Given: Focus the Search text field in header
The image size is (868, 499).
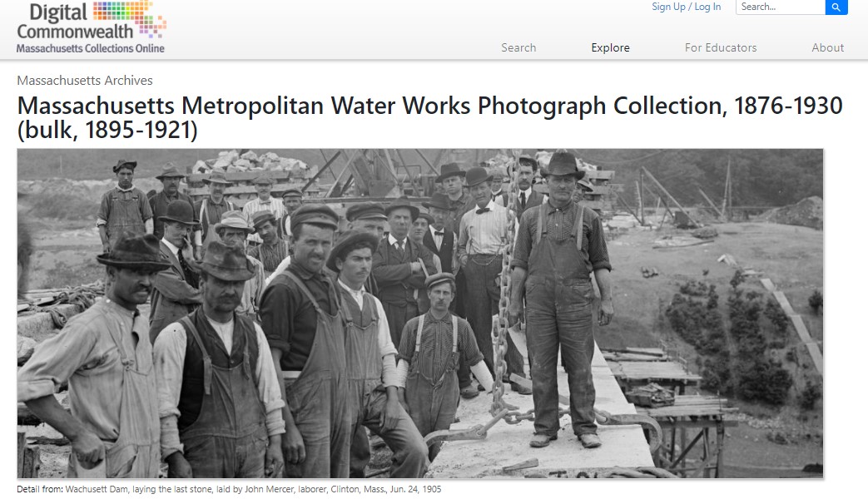Looking at the screenshot, I should click(780, 7).
